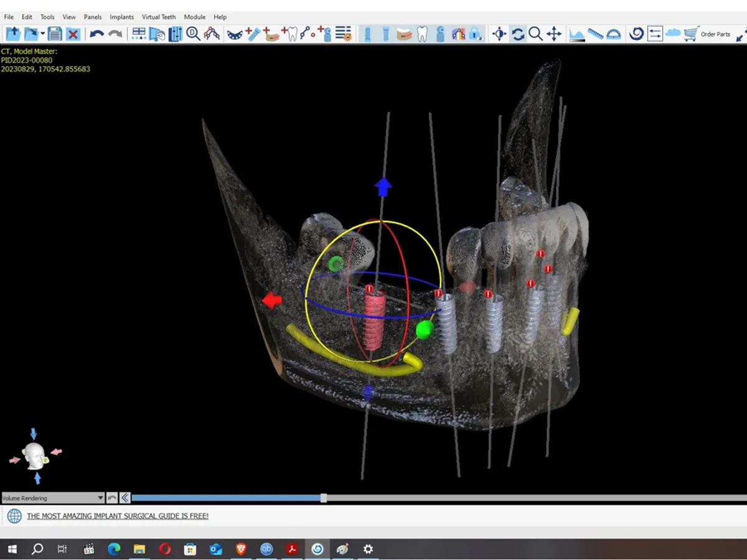Open the free implant surgical guide link
The image size is (747, 560).
(117, 516)
